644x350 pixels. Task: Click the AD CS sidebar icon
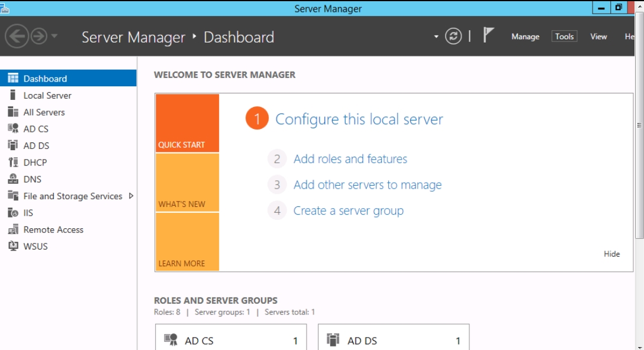(x=13, y=129)
